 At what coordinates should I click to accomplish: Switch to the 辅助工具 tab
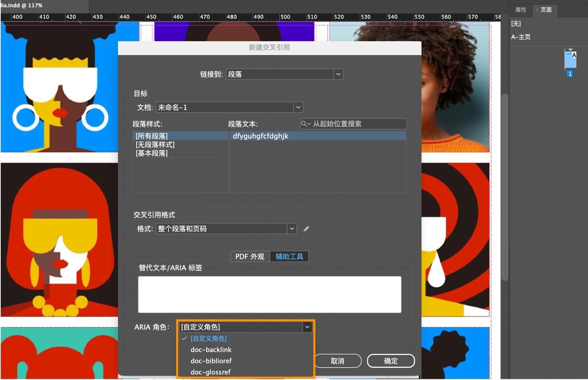point(289,256)
